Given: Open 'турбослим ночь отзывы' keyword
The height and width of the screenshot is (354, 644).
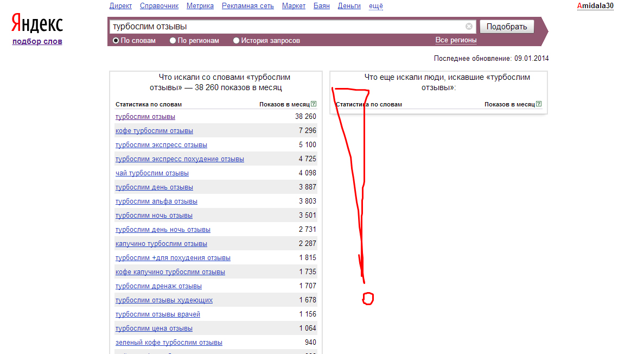Looking at the screenshot, I should 154,216.
